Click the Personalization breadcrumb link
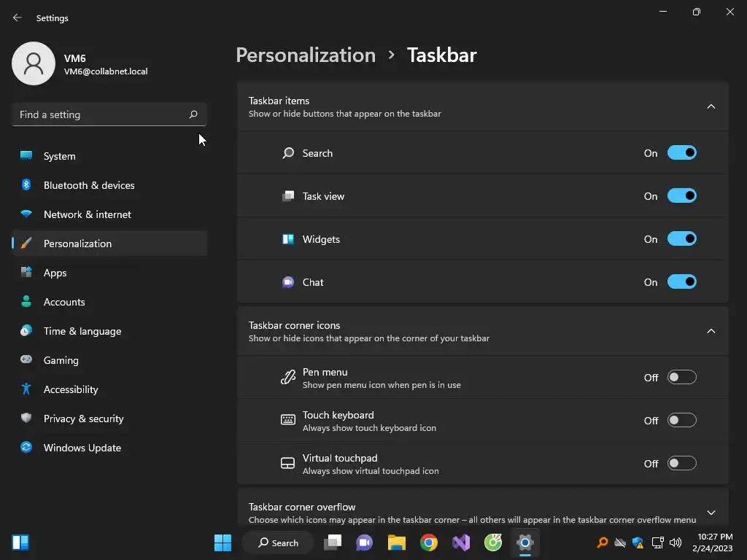Viewport: 747px width, 560px height. [306, 55]
